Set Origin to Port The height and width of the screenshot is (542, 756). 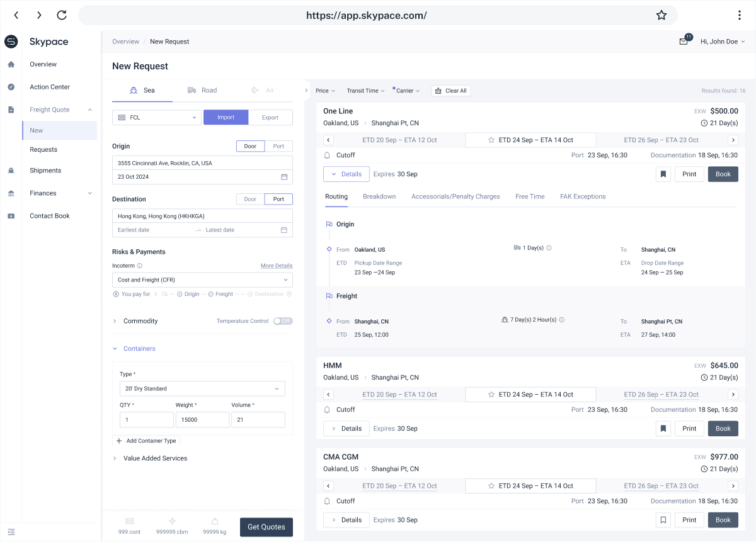pyautogui.click(x=278, y=146)
